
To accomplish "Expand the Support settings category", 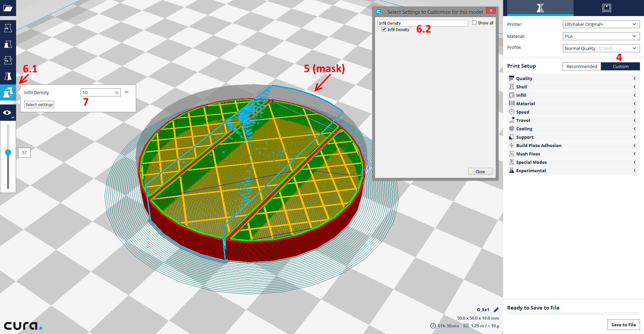I will pos(574,137).
